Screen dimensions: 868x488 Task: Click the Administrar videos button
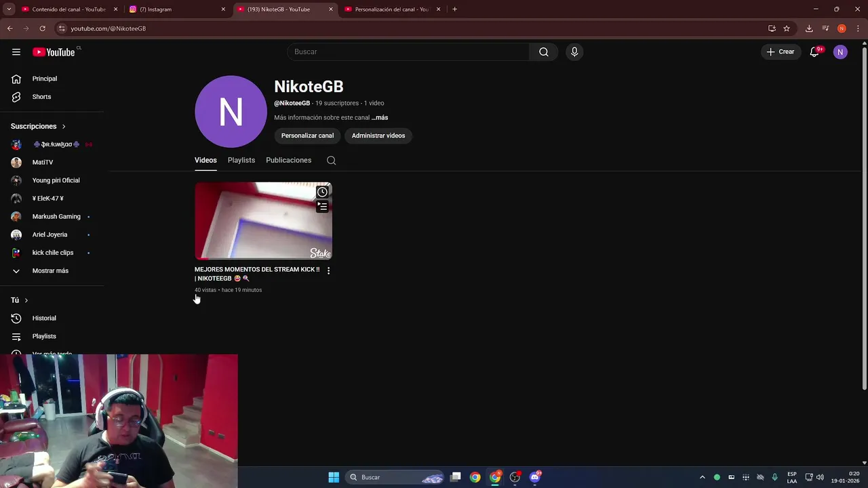click(x=378, y=136)
